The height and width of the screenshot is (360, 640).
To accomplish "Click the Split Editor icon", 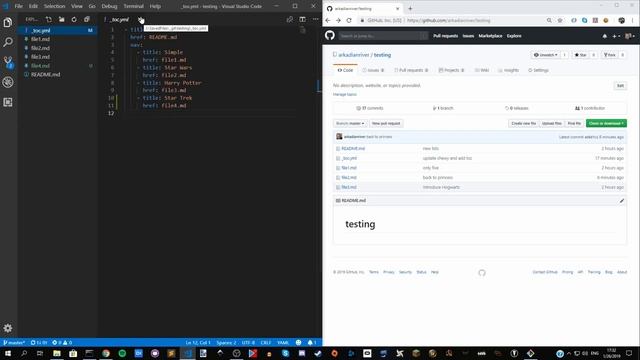I will click(x=302, y=19).
